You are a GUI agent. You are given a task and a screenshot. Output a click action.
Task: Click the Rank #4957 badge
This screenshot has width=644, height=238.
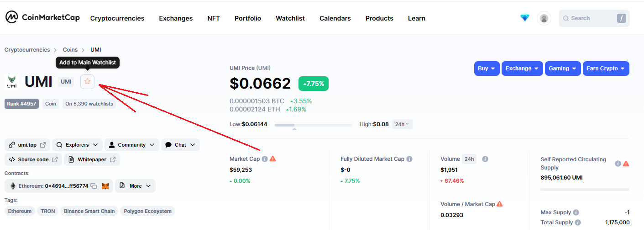coord(21,104)
